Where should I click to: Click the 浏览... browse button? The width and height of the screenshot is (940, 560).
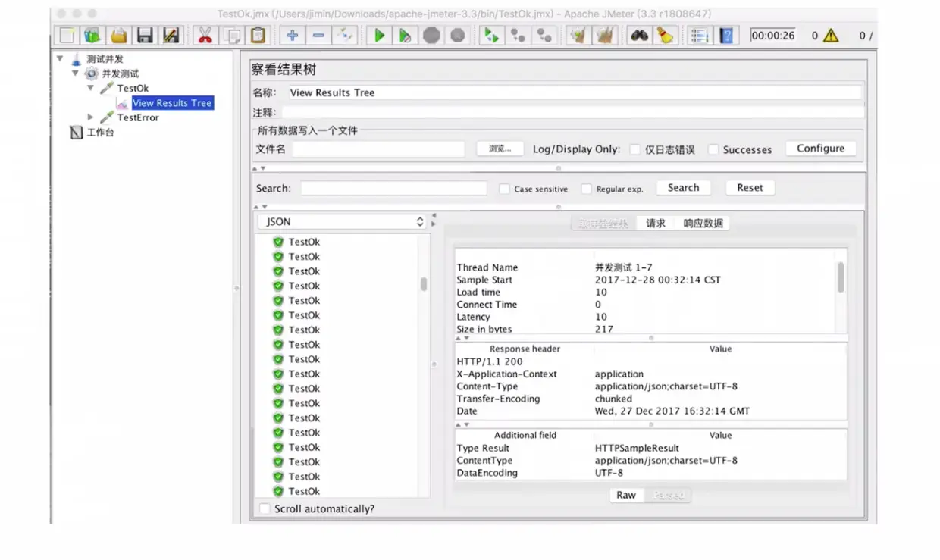(500, 149)
